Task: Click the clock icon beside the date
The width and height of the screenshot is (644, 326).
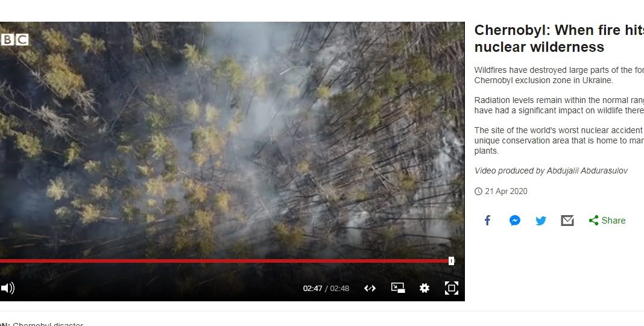Action: [x=478, y=192]
